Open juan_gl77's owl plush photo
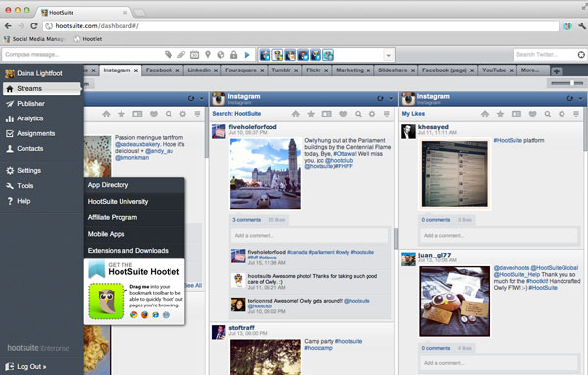 pyautogui.click(x=455, y=302)
